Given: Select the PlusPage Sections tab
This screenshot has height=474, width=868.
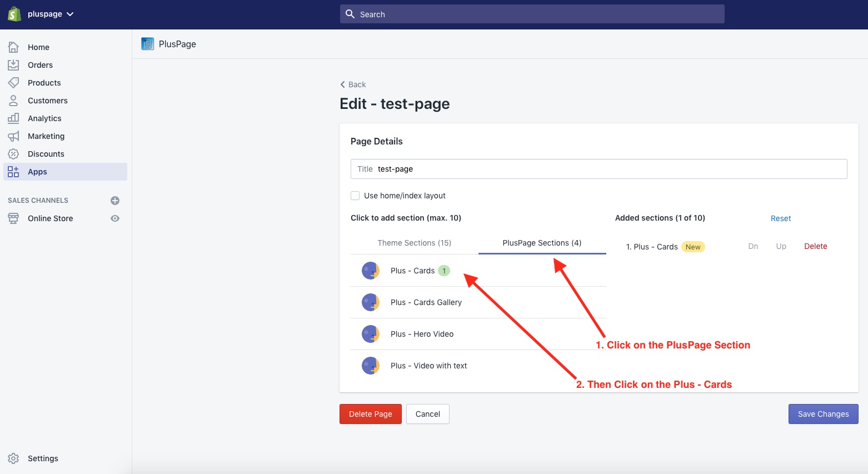Looking at the screenshot, I should coord(542,243).
